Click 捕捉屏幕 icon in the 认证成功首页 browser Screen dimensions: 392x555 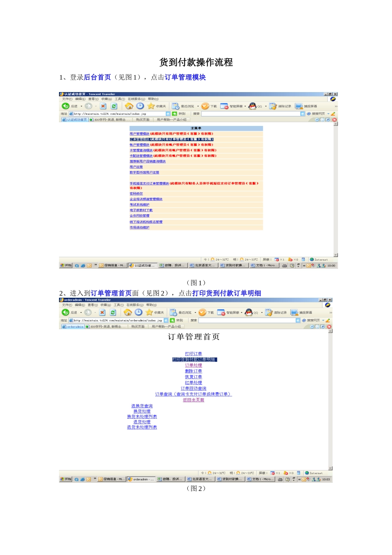[299, 106]
